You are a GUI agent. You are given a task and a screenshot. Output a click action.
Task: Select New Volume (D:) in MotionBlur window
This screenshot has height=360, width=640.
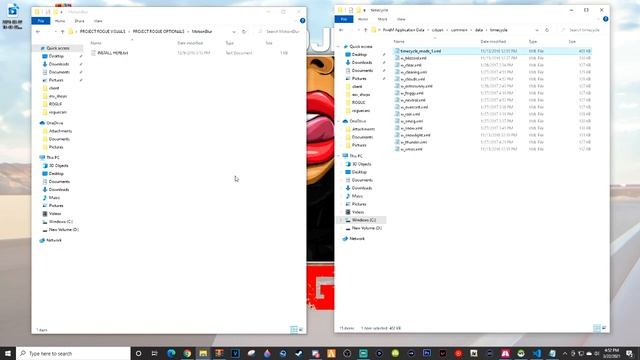tap(63, 230)
